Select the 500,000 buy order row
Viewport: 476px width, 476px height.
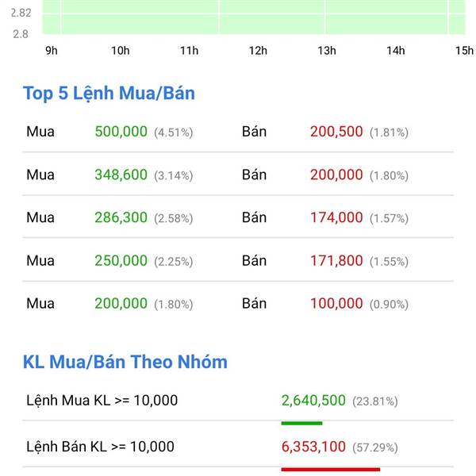(x=238, y=132)
